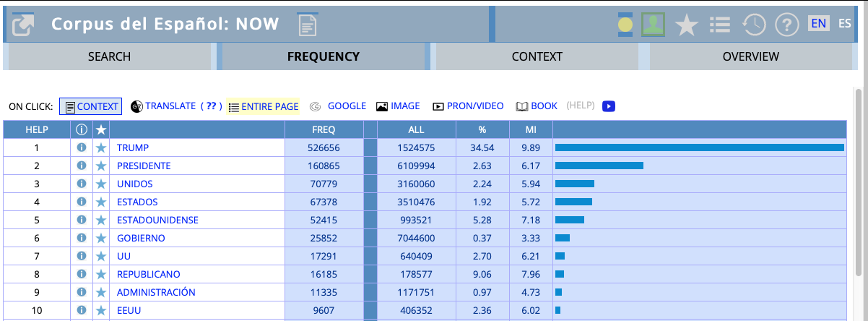The width and height of the screenshot is (868, 321).
Task: Click the (??) translate language link
Action: pos(210,106)
